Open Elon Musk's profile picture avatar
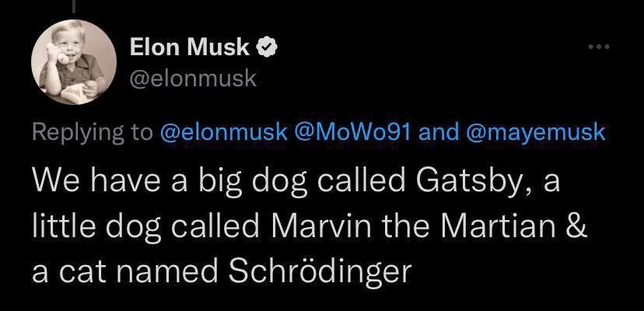 point(74,62)
